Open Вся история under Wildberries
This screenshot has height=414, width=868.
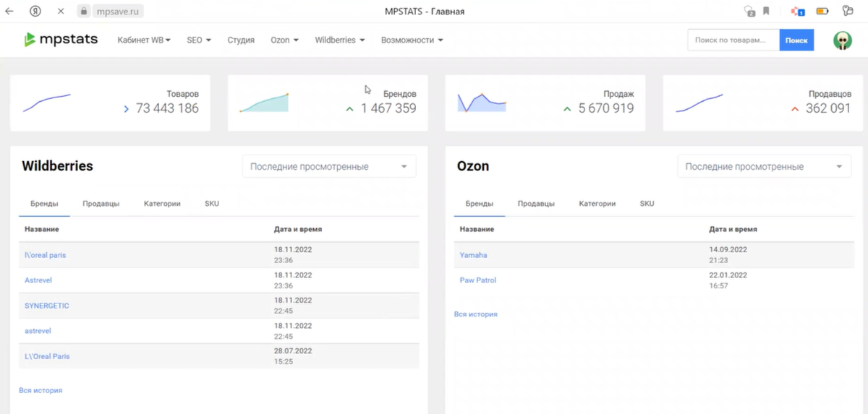coord(41,390)
